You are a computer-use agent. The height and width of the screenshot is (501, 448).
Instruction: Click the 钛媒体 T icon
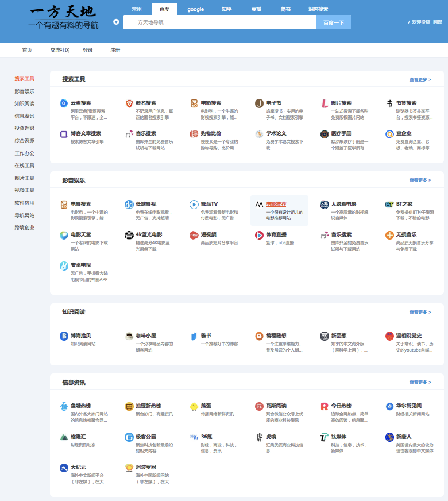[325, 437]
